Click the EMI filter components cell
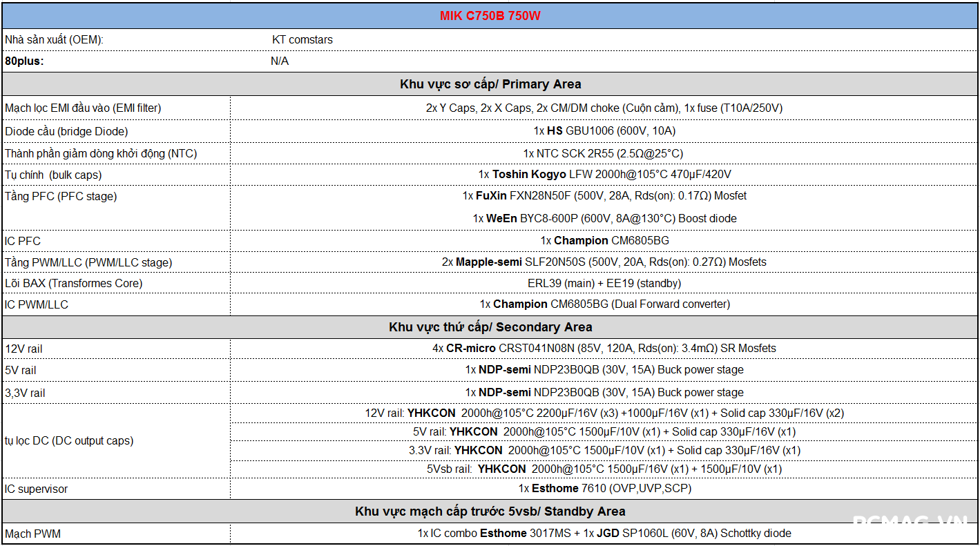980x546 pixels. (604, 108)
